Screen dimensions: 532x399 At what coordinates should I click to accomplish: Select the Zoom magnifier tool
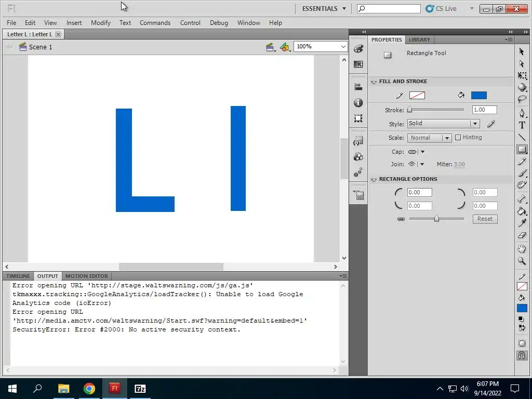(522, 261)
